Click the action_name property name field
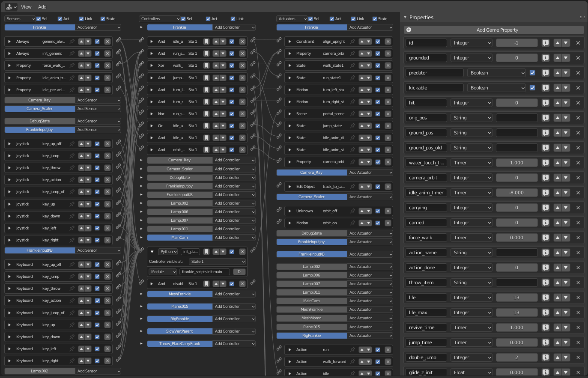The width and height of the screenshot is (588, 378). click(x=427, y=253)
